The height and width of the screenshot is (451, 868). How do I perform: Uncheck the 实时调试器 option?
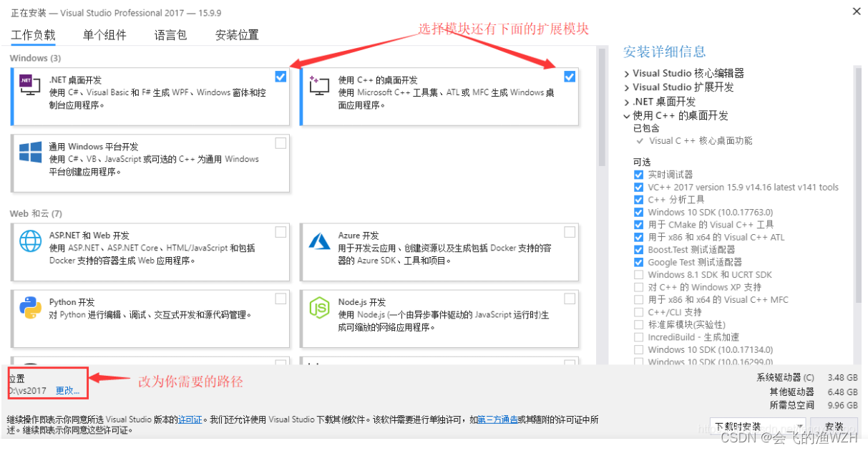[x=638, y=175]
